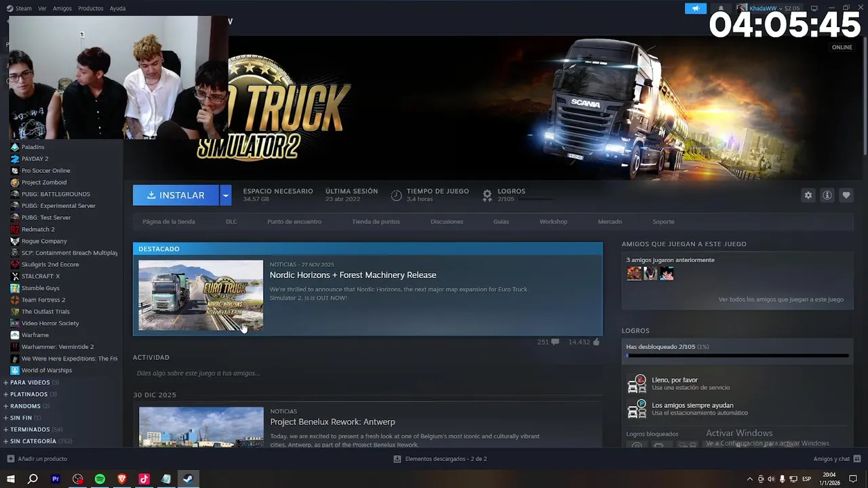Open game settings gear icon
The height and width of the screenshot is (488, 868).
tap(808, 195)
